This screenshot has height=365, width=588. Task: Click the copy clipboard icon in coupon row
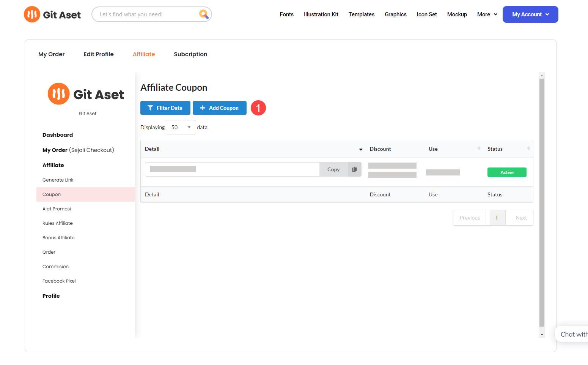pyautogui.click(x=354, y=169)
